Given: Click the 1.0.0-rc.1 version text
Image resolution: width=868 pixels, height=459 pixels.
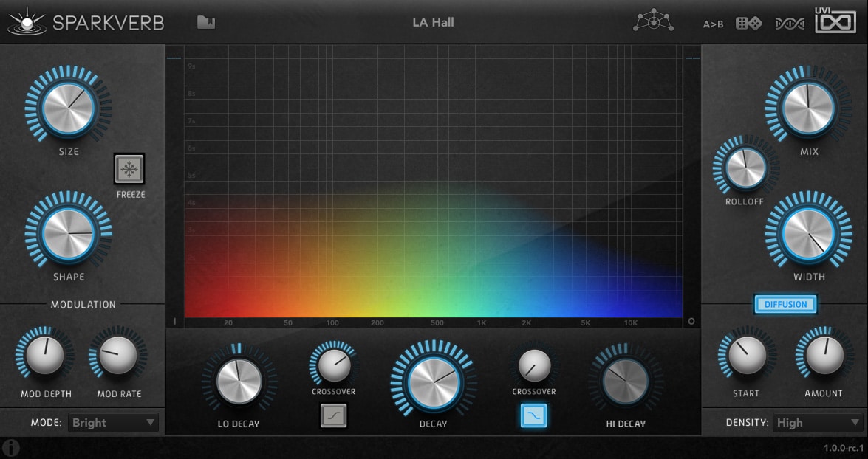Looking at the screenshot, I should coord(843,449).
